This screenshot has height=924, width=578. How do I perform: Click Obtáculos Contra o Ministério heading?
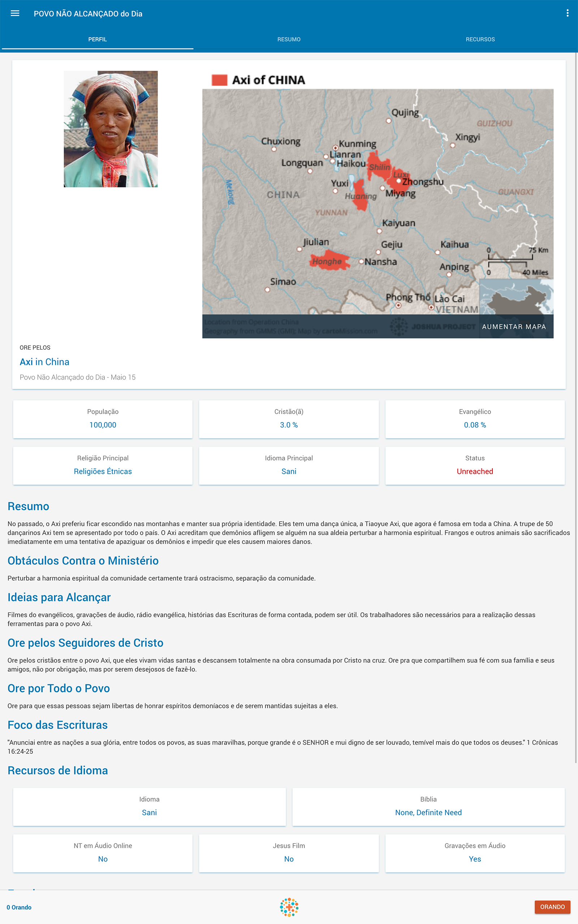(83, 560)
